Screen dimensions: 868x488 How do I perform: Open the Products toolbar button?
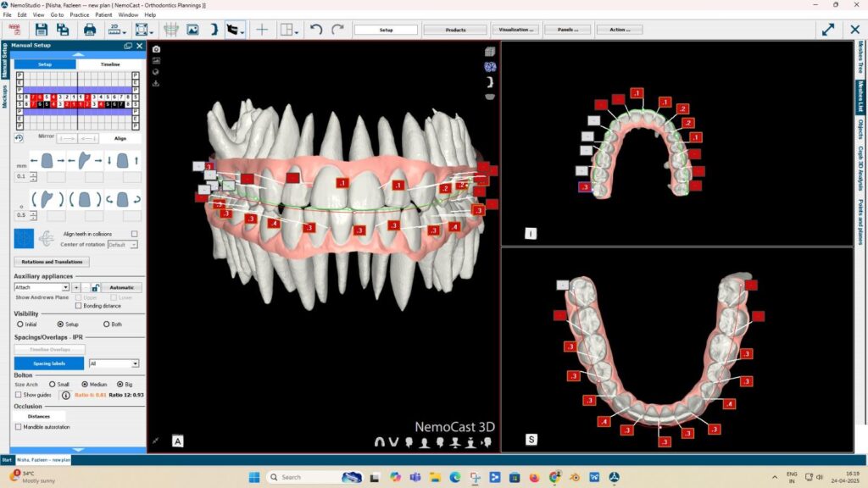tap(455, 30)
